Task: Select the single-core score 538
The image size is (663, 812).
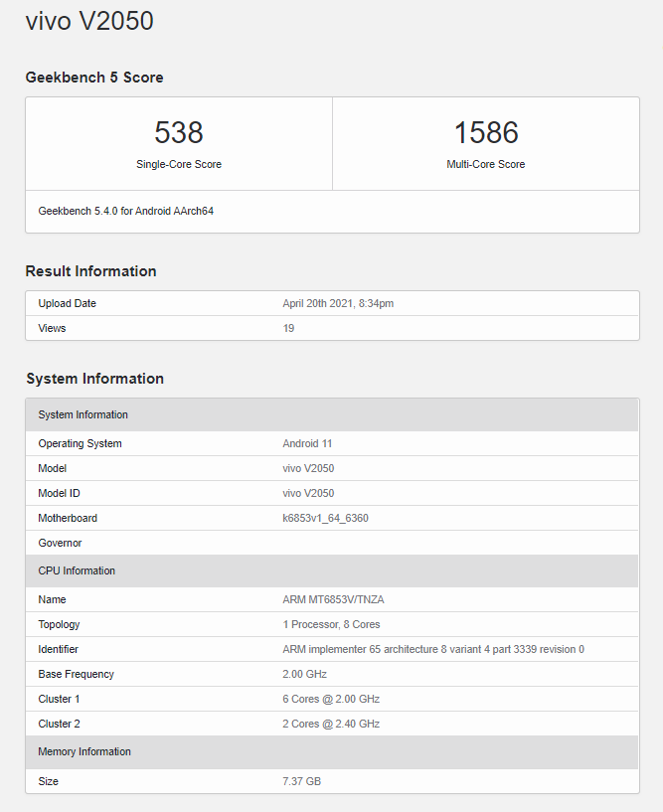Action: [179, 132]
